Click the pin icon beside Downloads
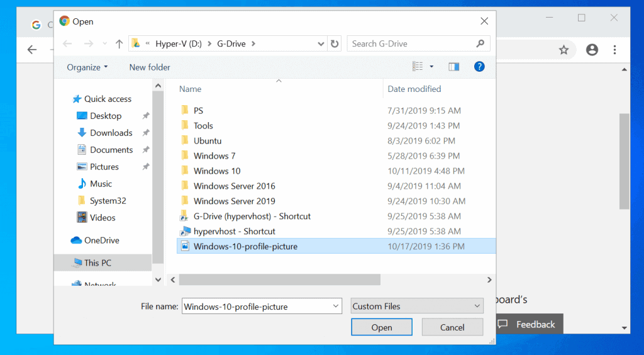The image size is (644, 355). coord(145,133)
